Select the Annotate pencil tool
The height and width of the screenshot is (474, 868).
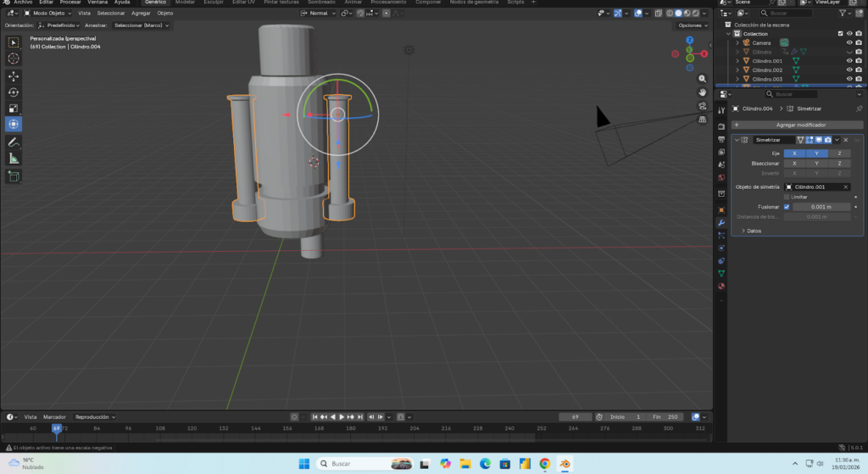[14, 142]
